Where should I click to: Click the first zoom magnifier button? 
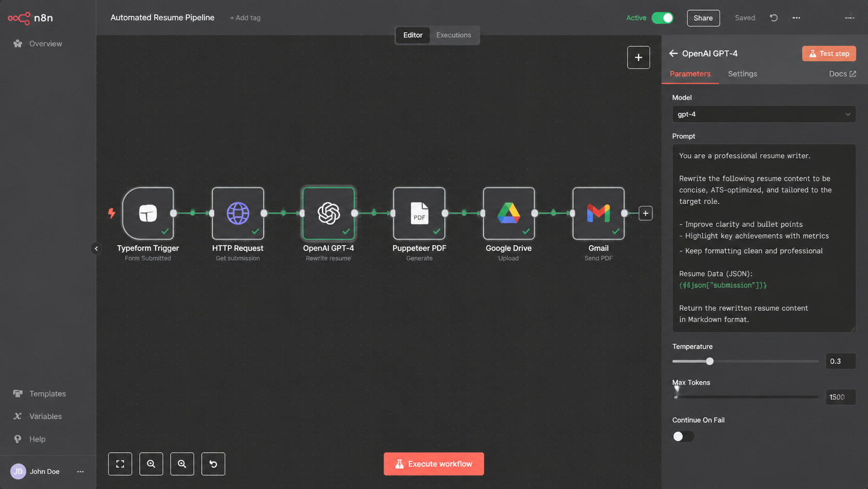pos(151,464)
